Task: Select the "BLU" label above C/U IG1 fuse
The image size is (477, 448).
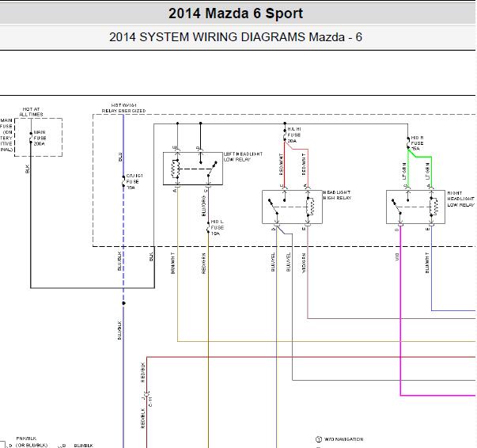Action: (120, 157)
